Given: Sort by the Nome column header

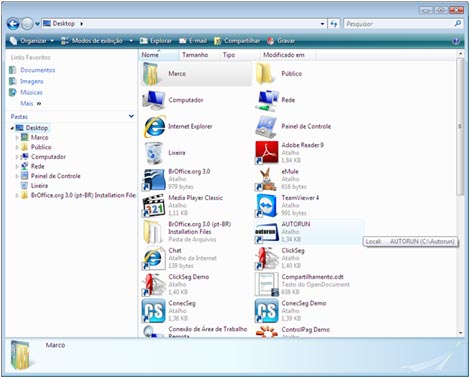Looking at the screenshot, I should [159, 55].
